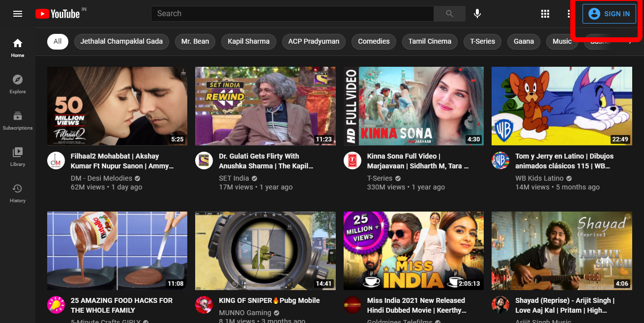Open Library in sidebar
The height and width of the screenshot is (323, 644).
pos(18,157)
